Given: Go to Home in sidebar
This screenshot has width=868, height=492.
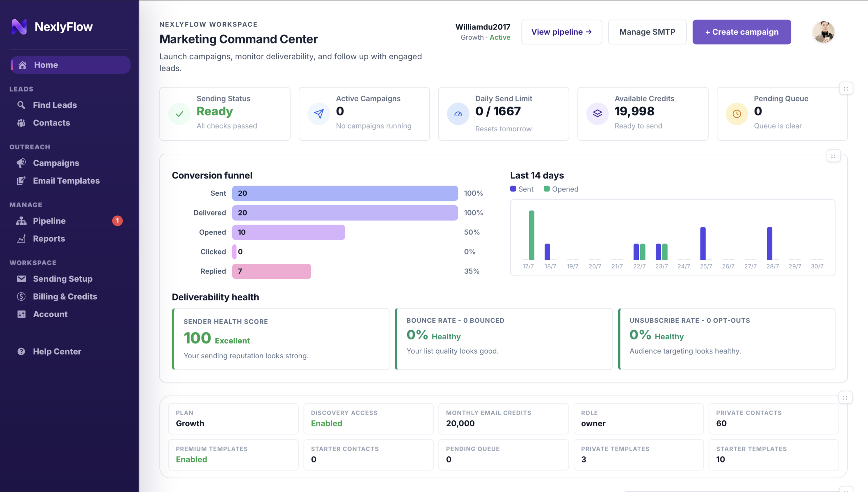Looking at the screenshot, I should (70, 65).
